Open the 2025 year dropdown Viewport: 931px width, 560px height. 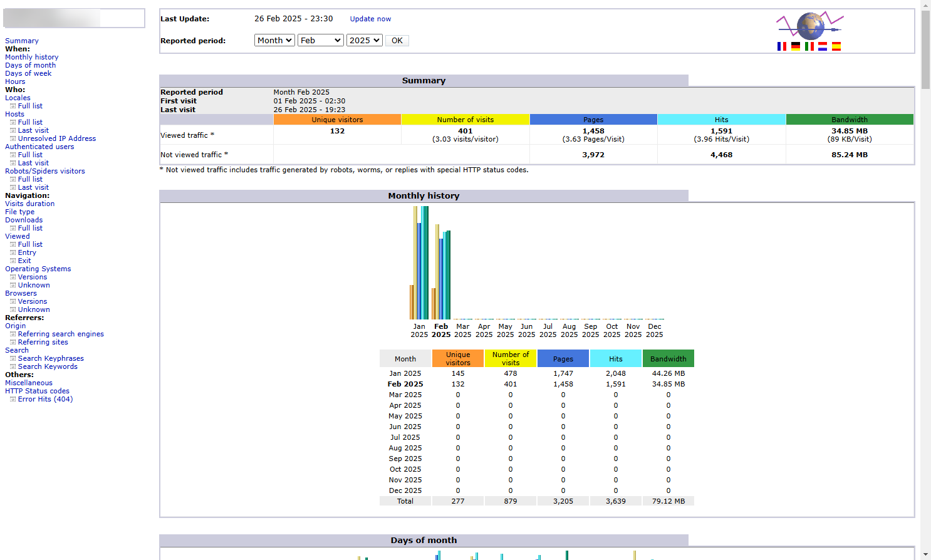[364, 40]
